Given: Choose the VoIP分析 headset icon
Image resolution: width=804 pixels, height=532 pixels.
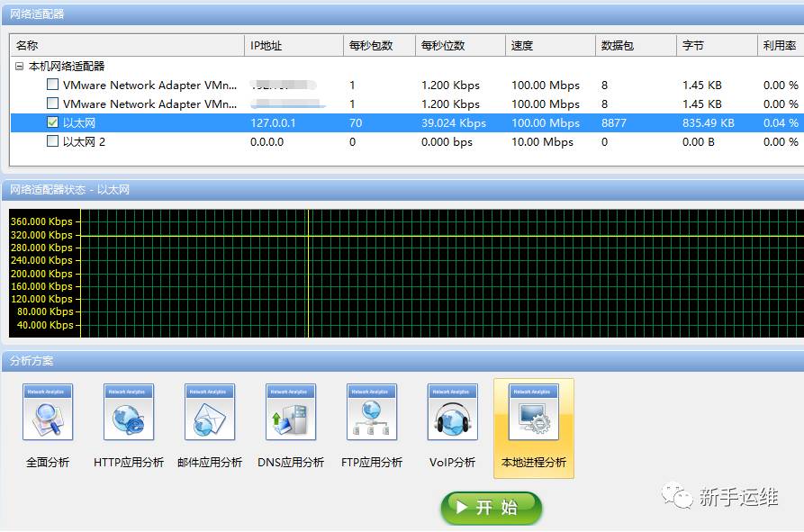Looking at the screenshot, I should point(453,413).
